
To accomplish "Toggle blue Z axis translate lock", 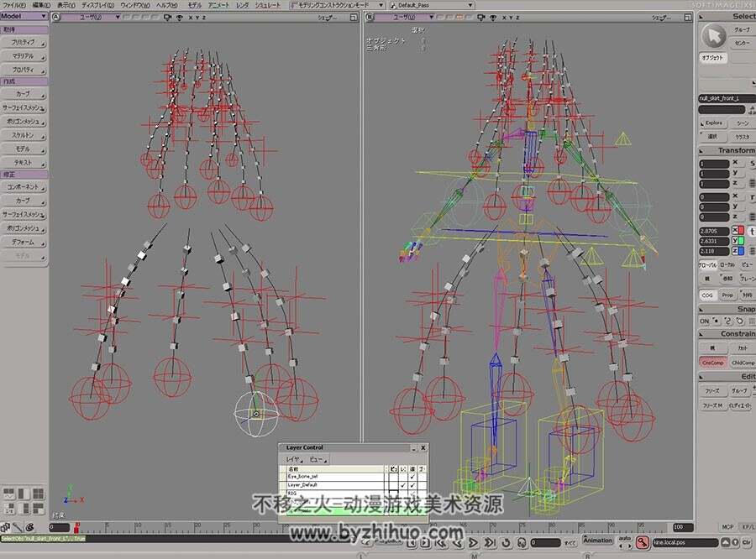I will [738, 251].
